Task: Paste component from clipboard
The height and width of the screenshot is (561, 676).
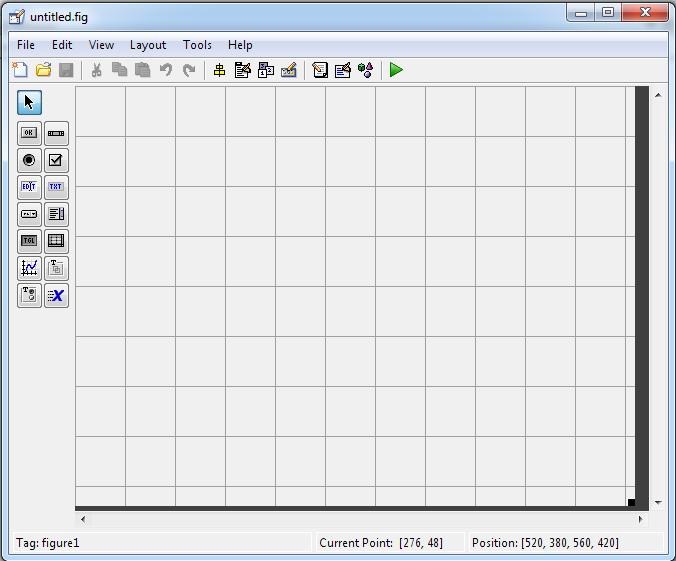Action: (x=143, y=70)
